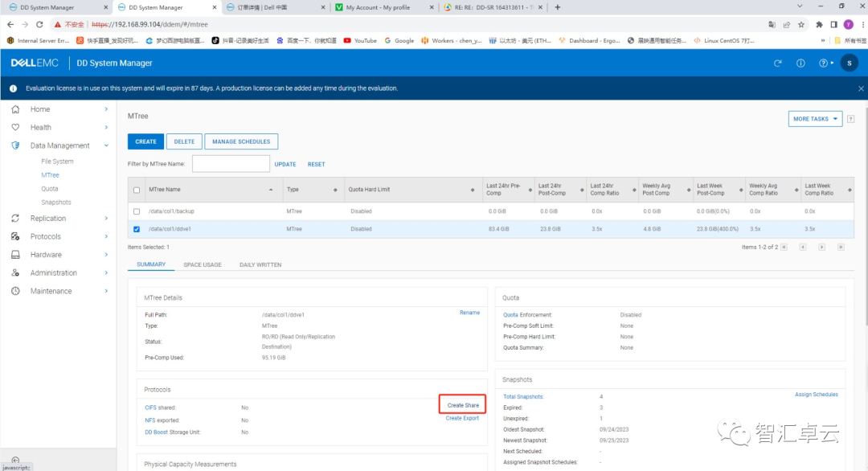Click the translate page icon in address bar

pyautogui.click(x=772, y=24)
